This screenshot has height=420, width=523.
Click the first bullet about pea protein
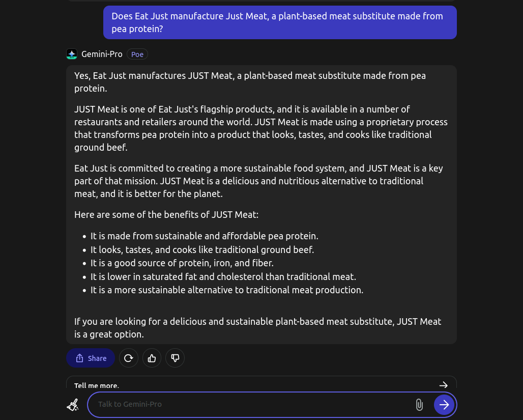pyautogui.click(x=204, y=236)
